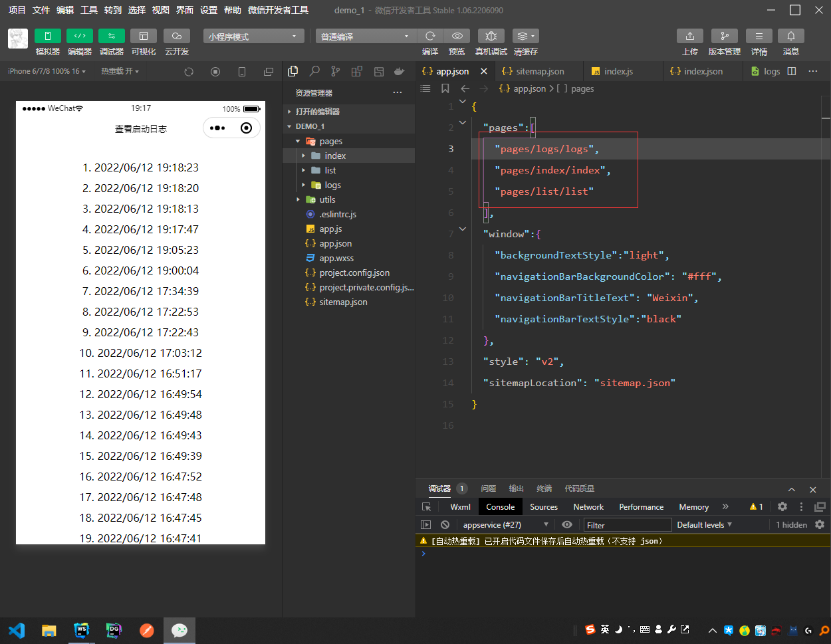Collapse the DEMO_1 project section

pyautogui.click(x=349, y=126)
